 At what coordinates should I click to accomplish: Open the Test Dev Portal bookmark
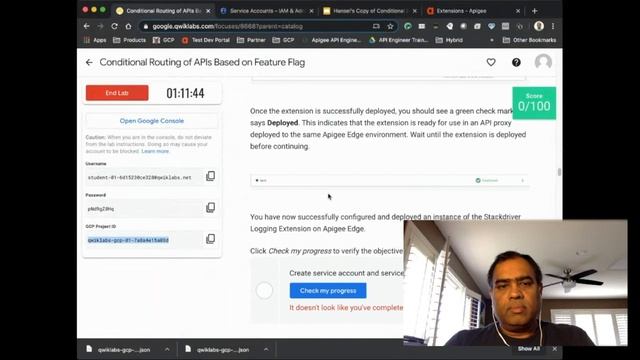pyautogui.click(x=206, y=40)
